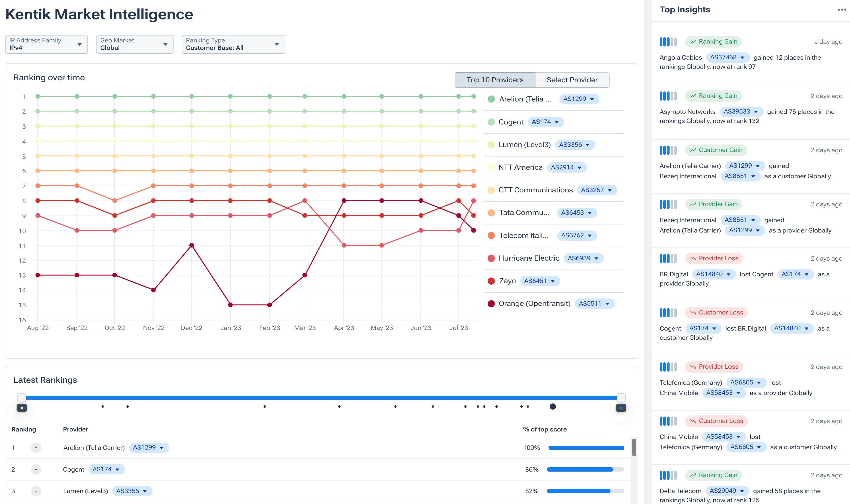Click the upward trend icon on Ranking Gain badge
Image resolution: width=850 pixels, height=504 pixels.
pos(693,42)
